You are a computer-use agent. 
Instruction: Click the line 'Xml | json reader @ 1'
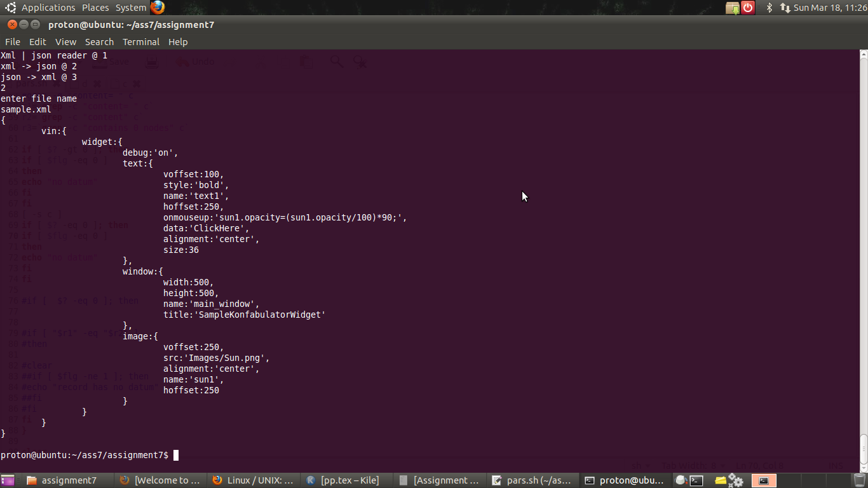[54, 55]
